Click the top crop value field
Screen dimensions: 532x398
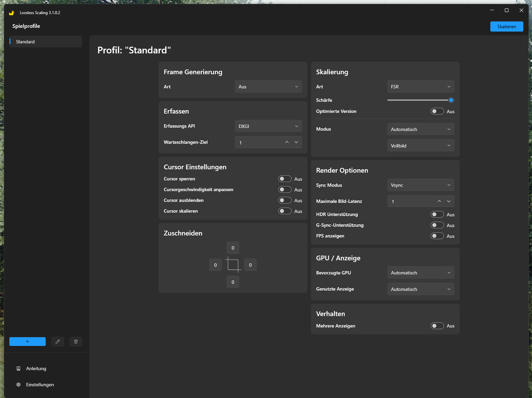tap(233, 248)
